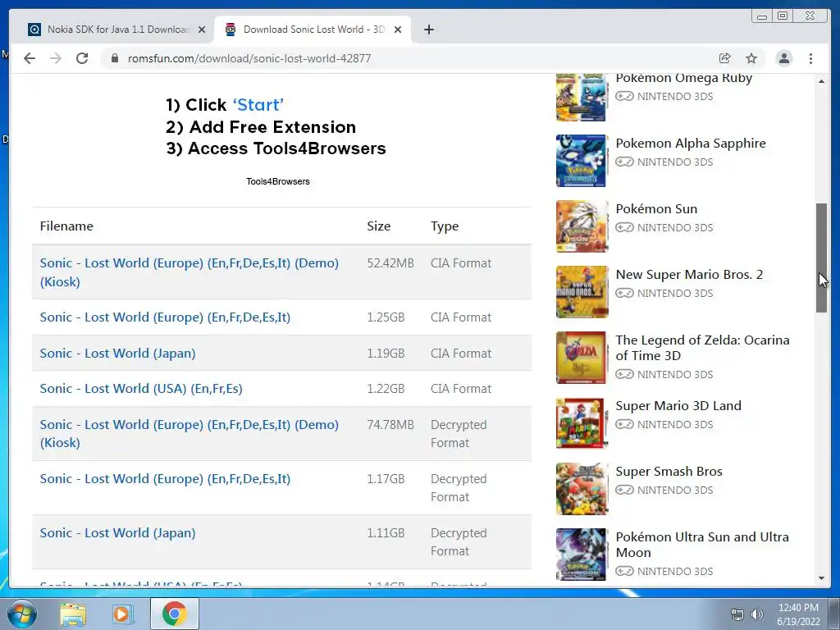Click the volume speaker tray icon

pos(757,614)
